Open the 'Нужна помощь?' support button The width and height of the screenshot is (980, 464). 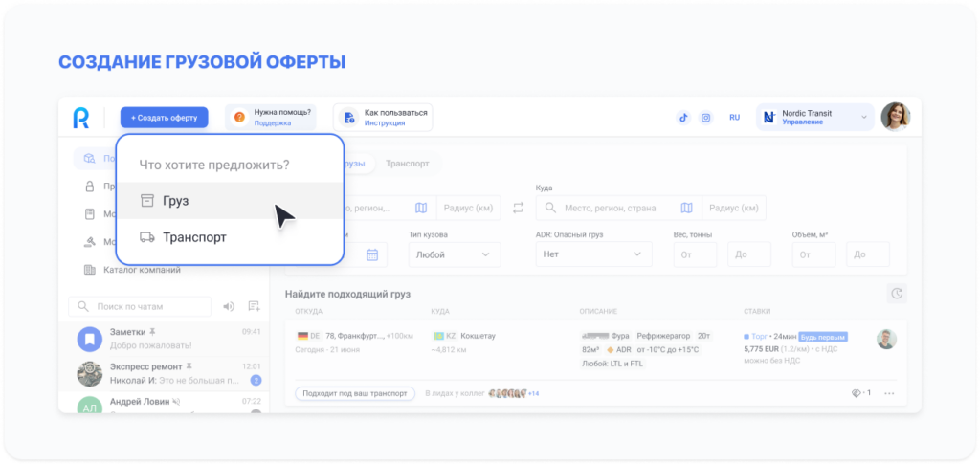(x=271, y=118)
